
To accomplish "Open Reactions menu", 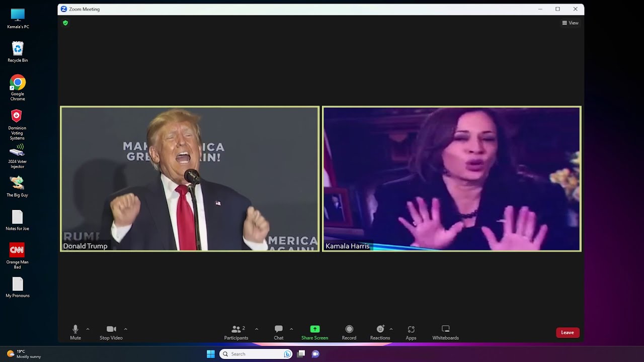I will click(x=380, y=332).
